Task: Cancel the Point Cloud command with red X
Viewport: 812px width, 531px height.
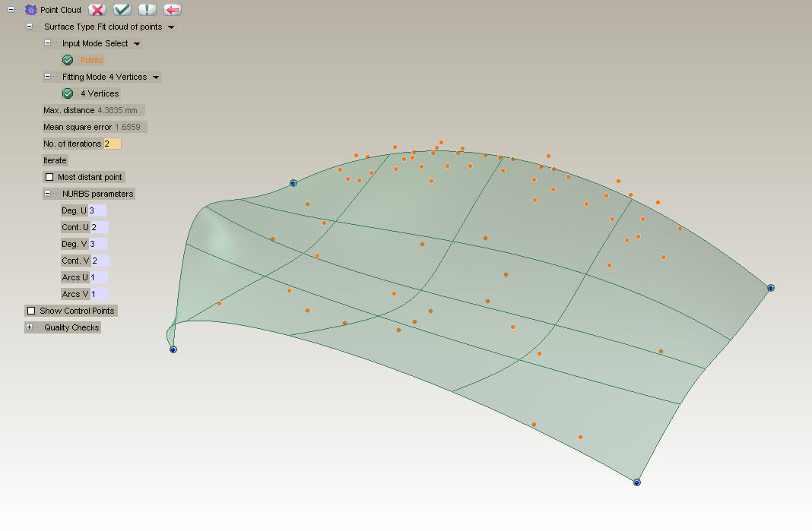Action: pos(97,10)
